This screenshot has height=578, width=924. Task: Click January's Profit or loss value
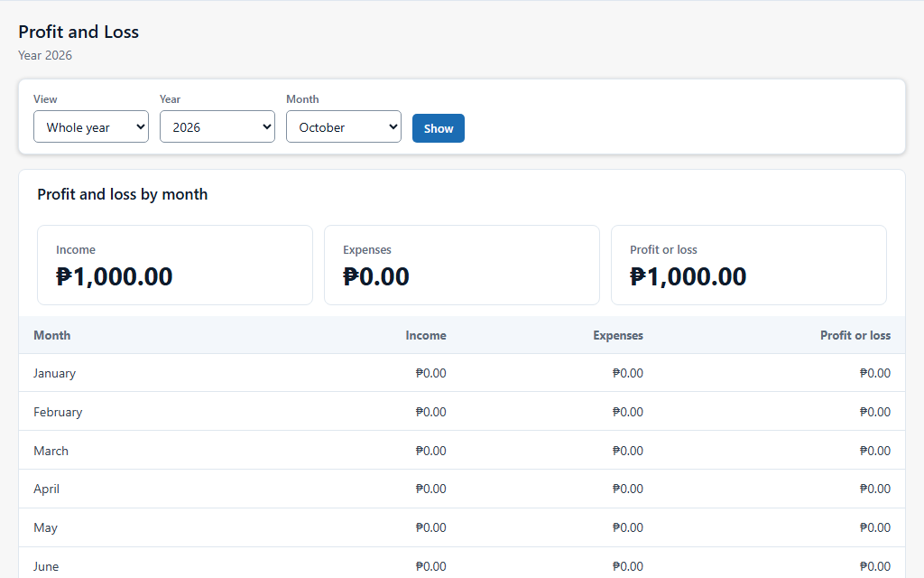click(875, 373)
